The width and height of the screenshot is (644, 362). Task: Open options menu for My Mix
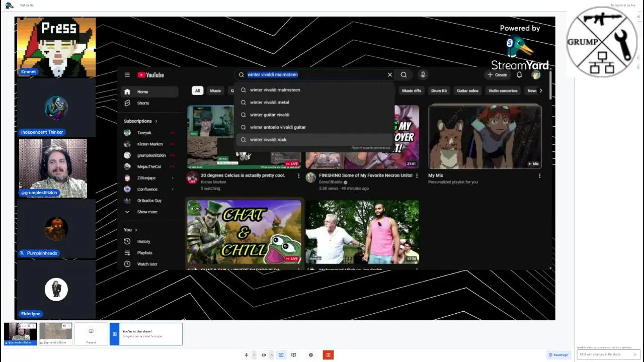tap(539, 175)
